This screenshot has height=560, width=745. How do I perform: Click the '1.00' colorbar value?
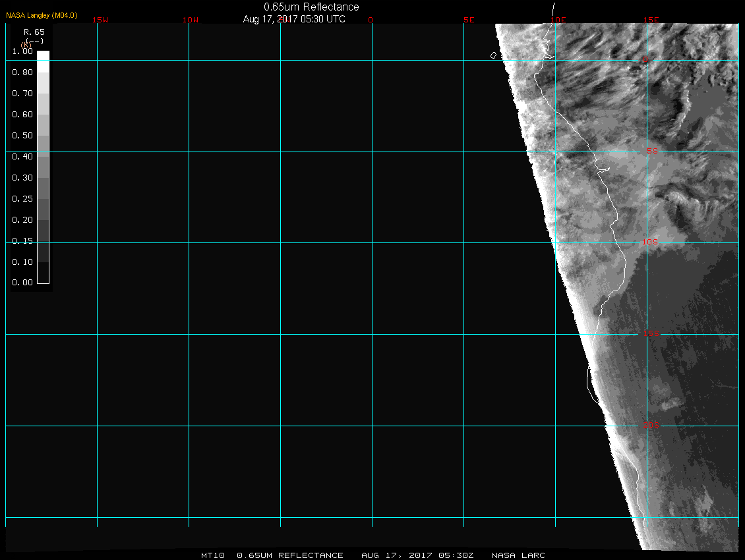tap(22, 51)
